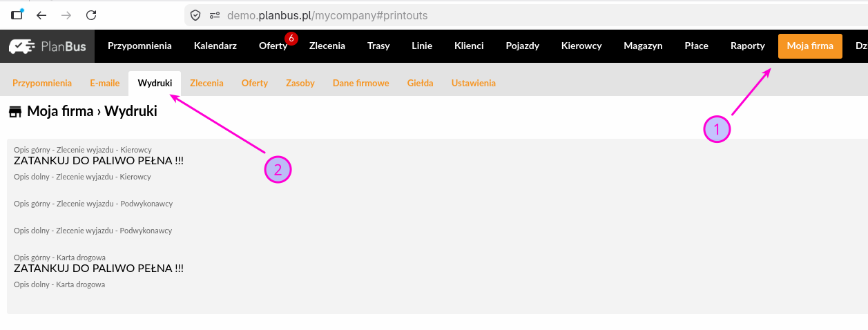This screenshot has width=868, height=330.
Task: Click the store icon beside Moja firma heading
Action: [x=15, y=111]
